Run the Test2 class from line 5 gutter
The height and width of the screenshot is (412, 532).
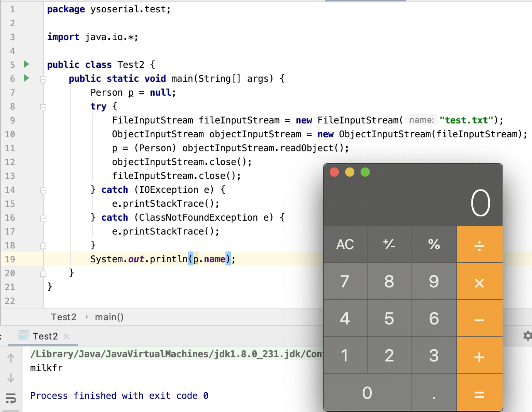(26, 64)
